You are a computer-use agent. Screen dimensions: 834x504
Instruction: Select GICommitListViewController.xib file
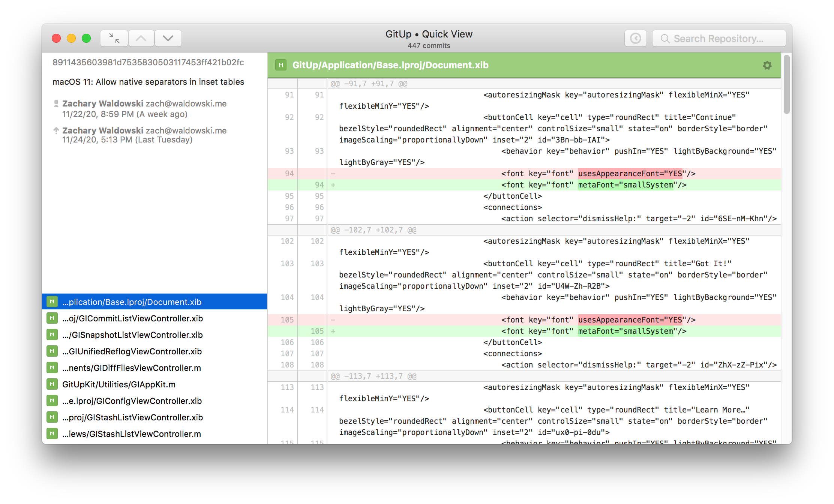coord(132,318)
